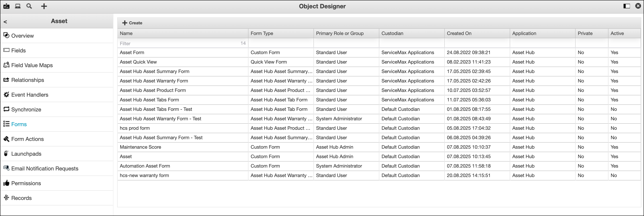The width and height of the screenshot is (644, 216).
Task: Sort by the Created On column header
Action: pyautogui.click(x=477, y=33)
